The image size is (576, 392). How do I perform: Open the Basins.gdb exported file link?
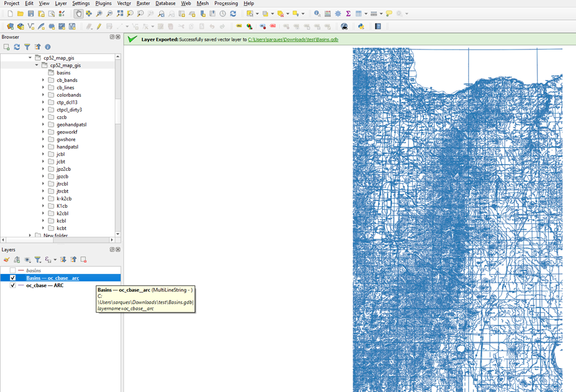293,40
